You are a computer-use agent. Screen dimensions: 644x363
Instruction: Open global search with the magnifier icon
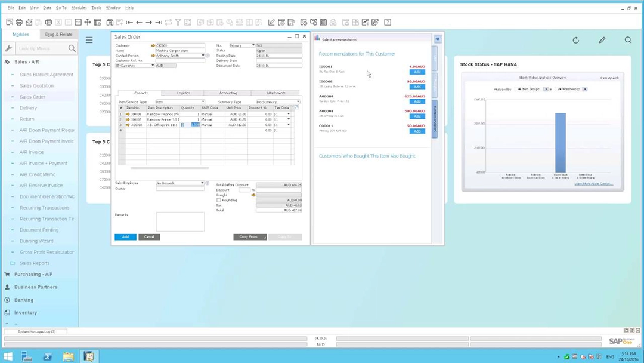tap(627, 40)
